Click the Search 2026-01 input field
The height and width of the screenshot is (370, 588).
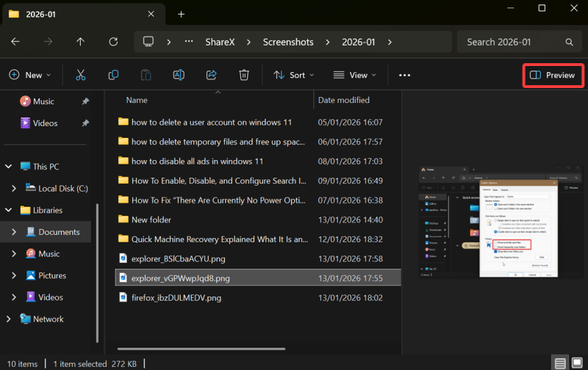click(x=514, y=42)
